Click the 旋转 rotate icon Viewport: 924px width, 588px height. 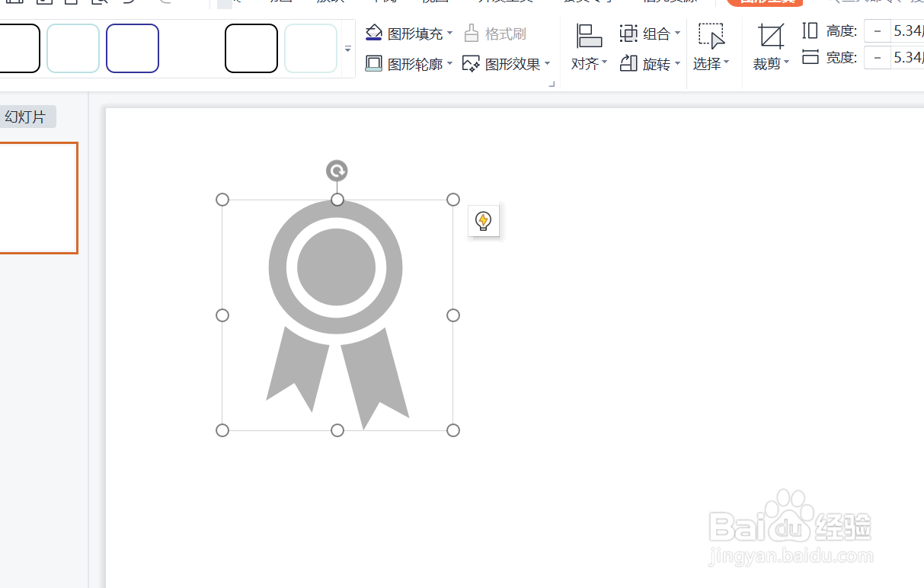(628, 64)
